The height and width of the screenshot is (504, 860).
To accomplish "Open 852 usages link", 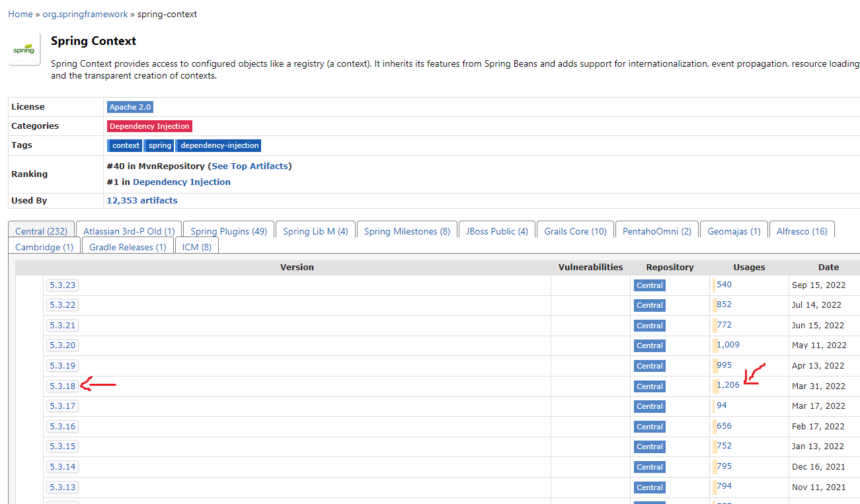I will [724, 305].
